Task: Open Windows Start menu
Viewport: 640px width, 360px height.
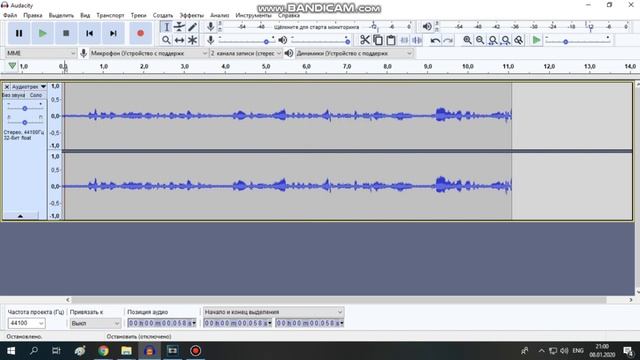Action: click(11, 351)
